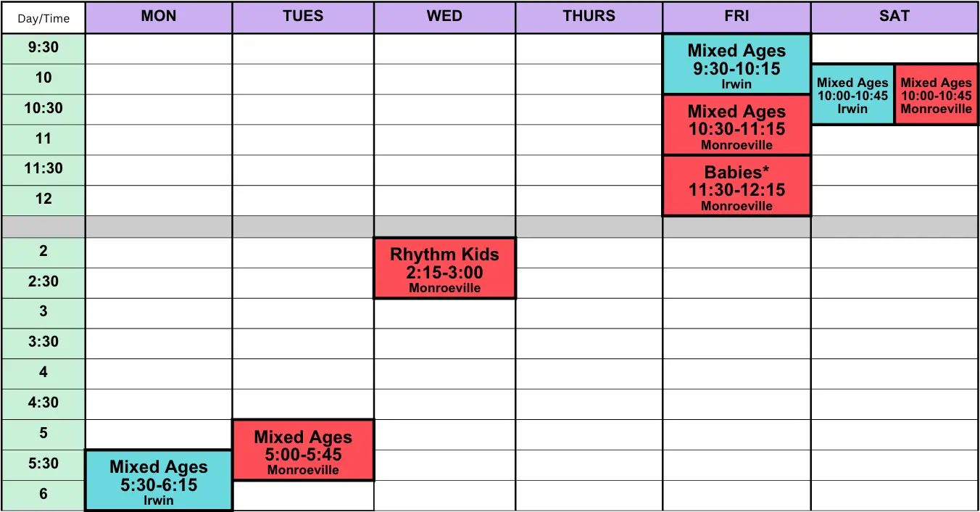Select Saturday Mixed Ages Irwin class block
980x512 pixels.
pos(852,94)
